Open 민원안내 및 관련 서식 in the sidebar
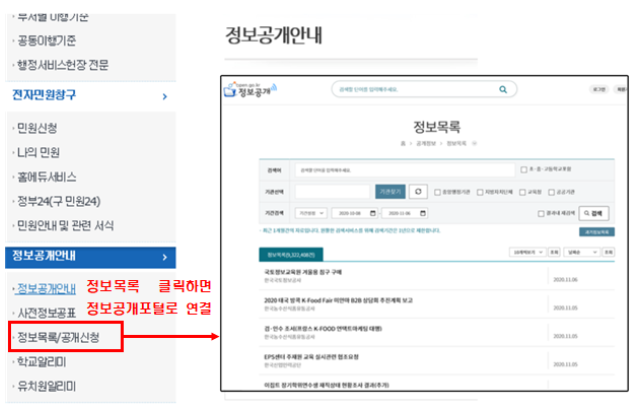 [x=65, y=225]
